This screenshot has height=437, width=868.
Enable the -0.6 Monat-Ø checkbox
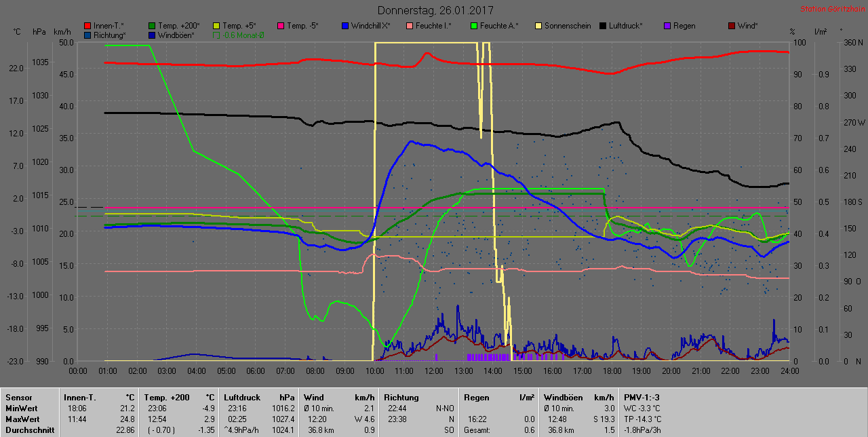pyautogui.click(x=217, y=35)
